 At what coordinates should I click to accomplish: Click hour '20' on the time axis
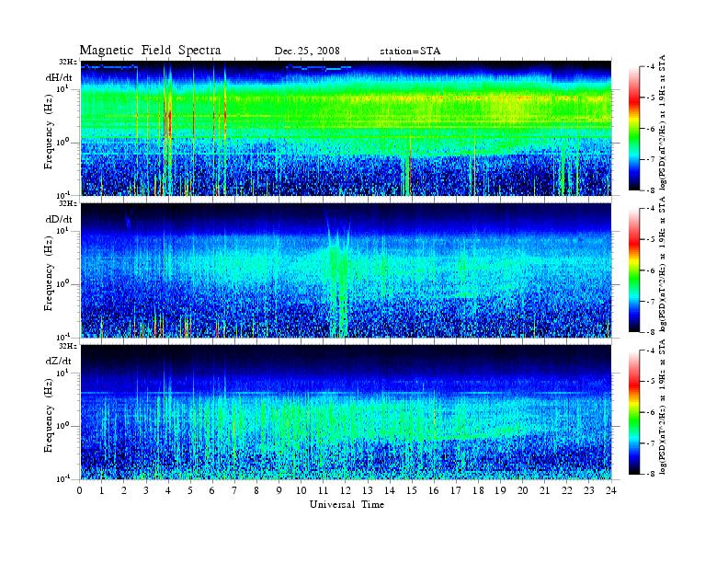(x=522, y=491)
